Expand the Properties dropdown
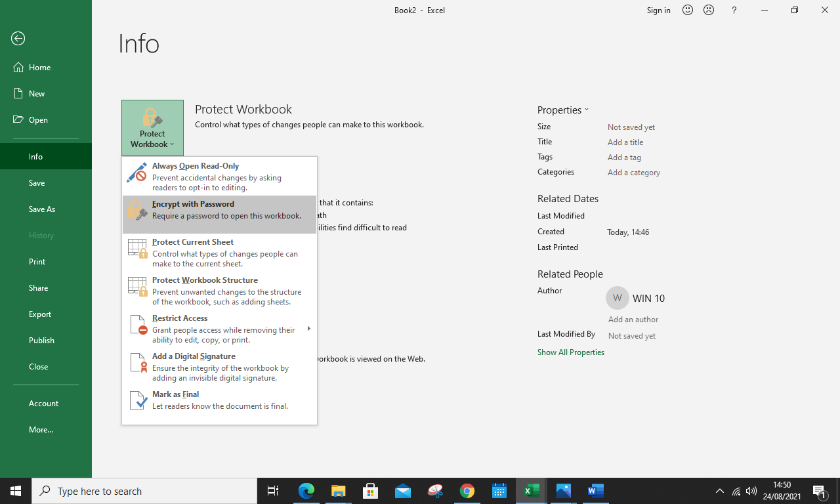The width and height of the screenshot is (840, 504). point(587,110)
